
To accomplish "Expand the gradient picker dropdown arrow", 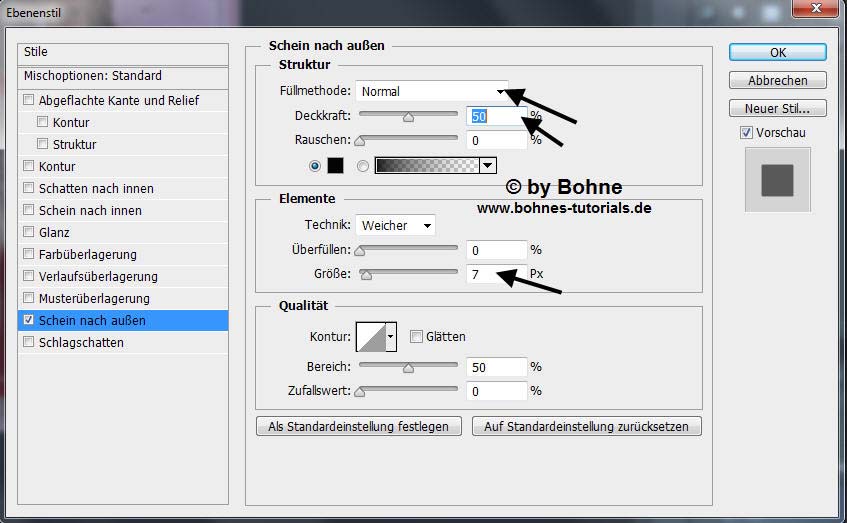I will tap(488, 166).
